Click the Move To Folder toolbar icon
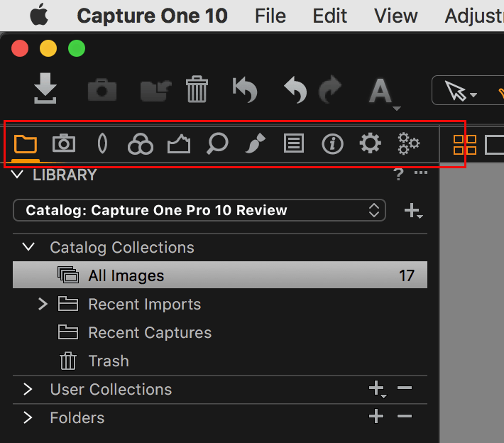Viewport: 504px width, 443px height. (x=156, y=91)
